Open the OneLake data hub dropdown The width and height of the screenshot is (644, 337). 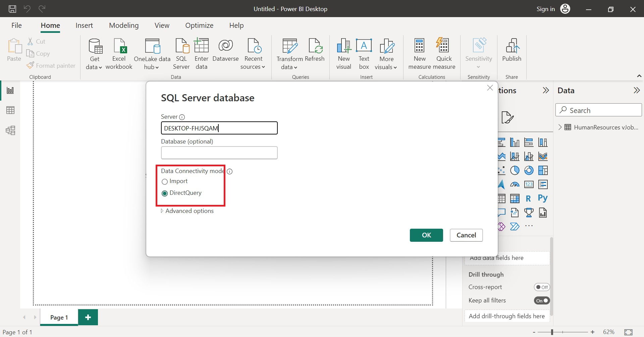pyautogui.click(x=152, y=54)
